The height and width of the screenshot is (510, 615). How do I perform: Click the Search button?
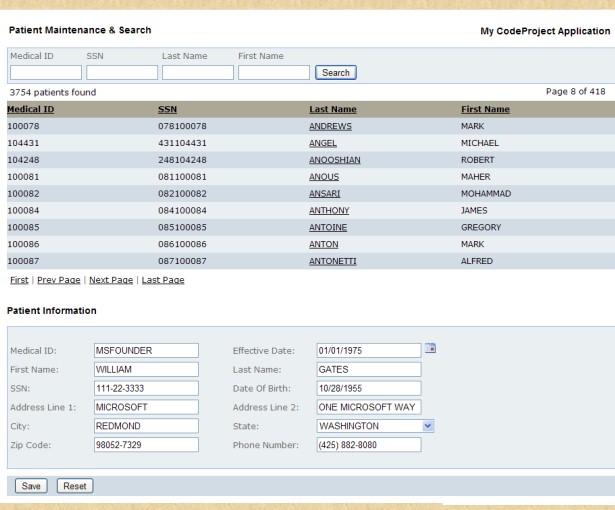click(336, 73)
